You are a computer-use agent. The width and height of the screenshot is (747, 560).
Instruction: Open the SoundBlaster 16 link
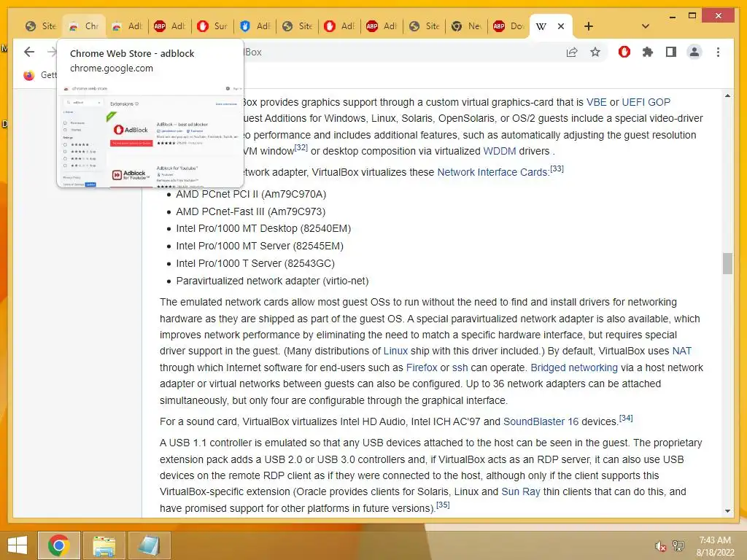point(541,421)
